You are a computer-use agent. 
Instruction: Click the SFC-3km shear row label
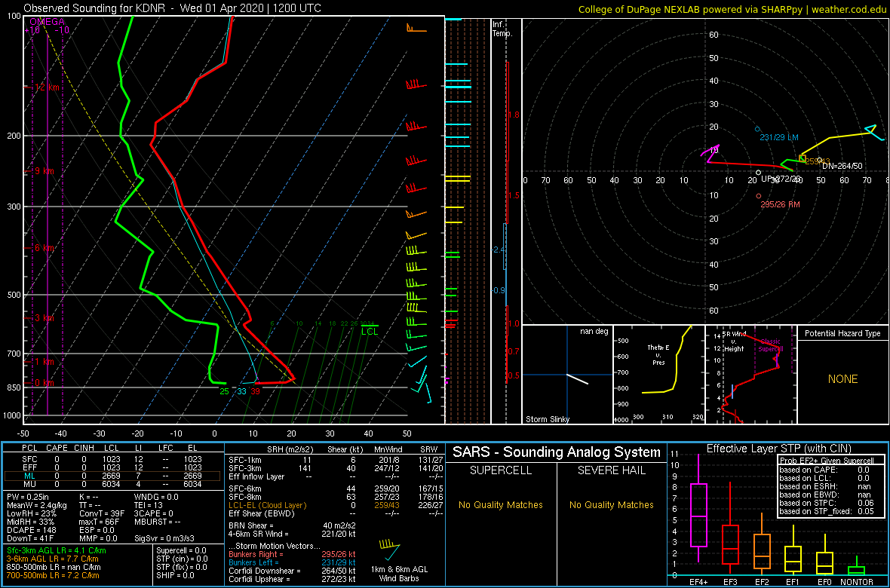coord(247,468)
